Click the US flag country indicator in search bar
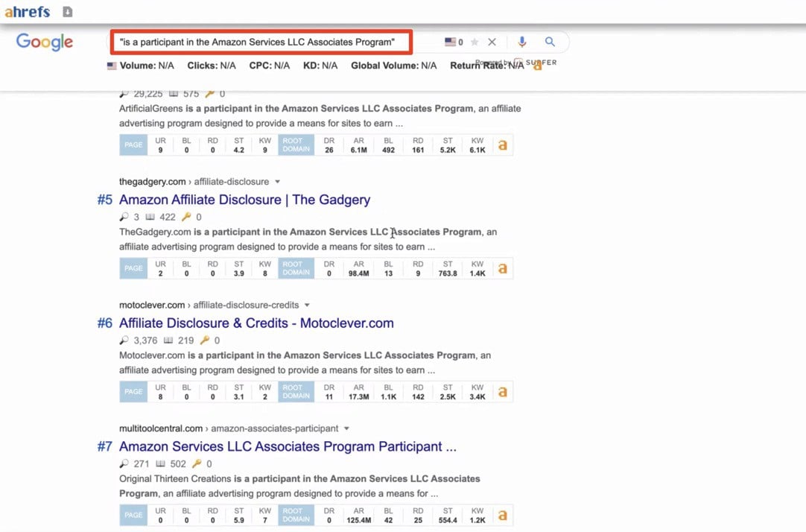This screenshot has width=806, height=532. click(x=450, y=42)
